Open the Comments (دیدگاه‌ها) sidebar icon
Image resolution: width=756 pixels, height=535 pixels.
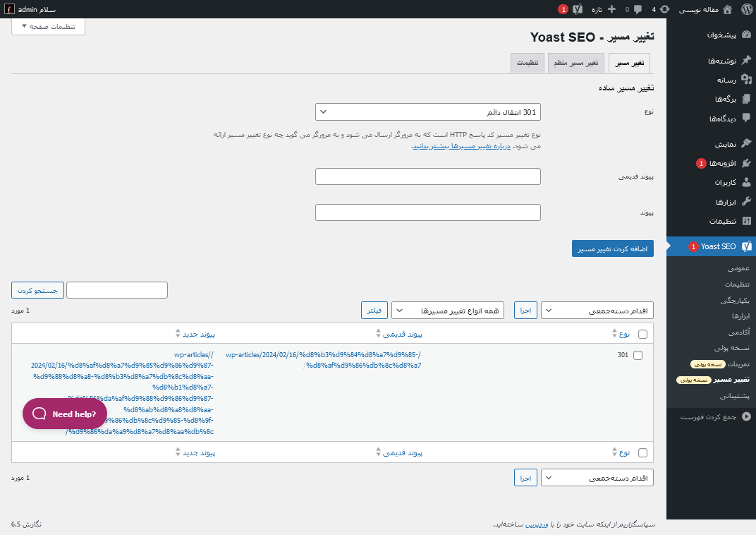(746, 118)
